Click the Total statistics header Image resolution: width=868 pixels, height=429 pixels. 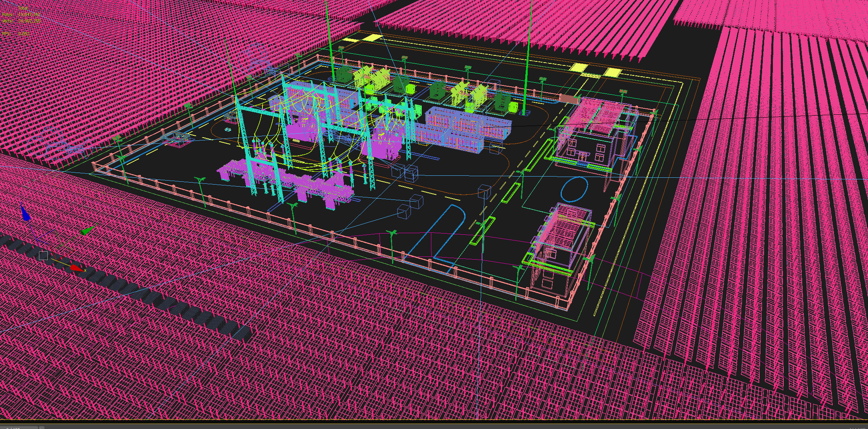pyautogui.click(x=23, y=8)
